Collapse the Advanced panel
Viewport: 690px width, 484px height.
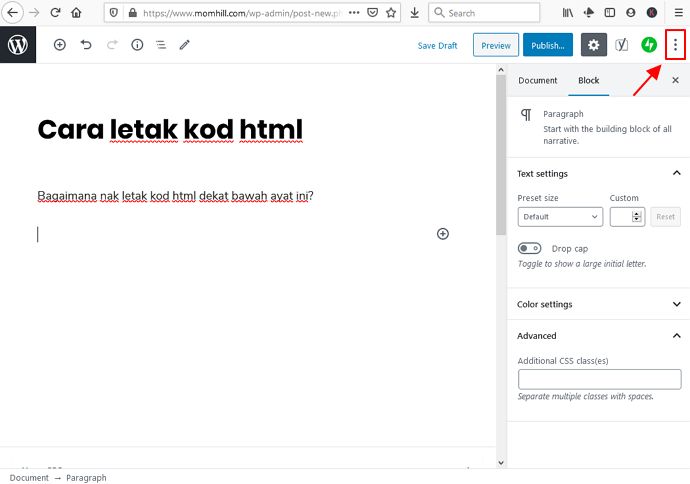point(676,335)
